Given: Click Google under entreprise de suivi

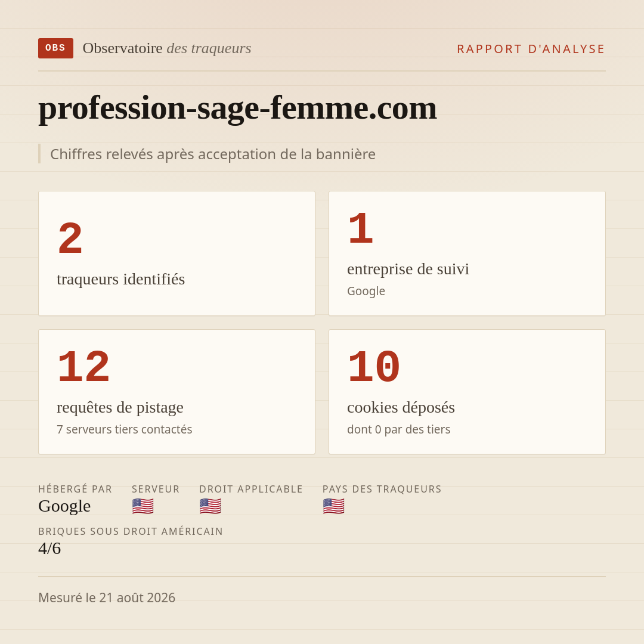Looking at the screenshot, I should coord(366,291).
